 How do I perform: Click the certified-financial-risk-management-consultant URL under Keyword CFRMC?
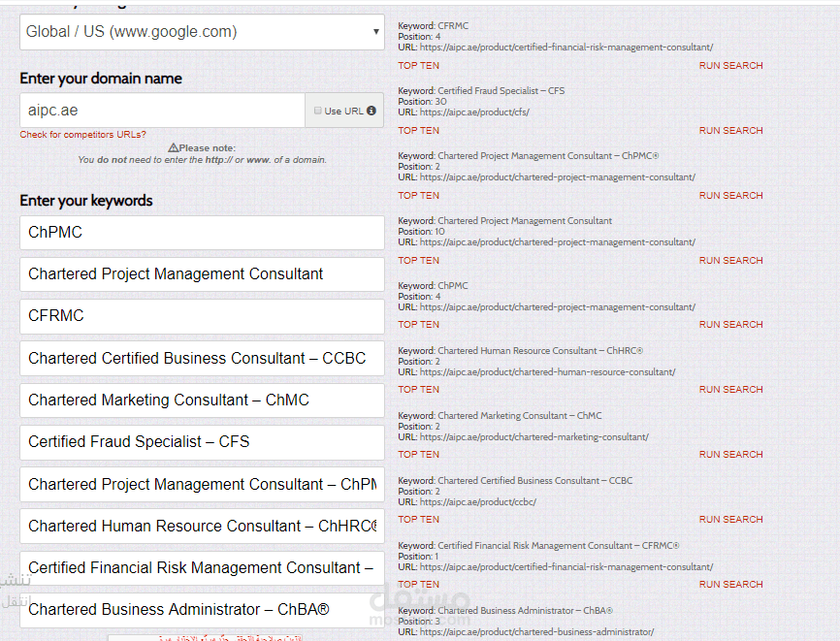[x=566, y=48]
